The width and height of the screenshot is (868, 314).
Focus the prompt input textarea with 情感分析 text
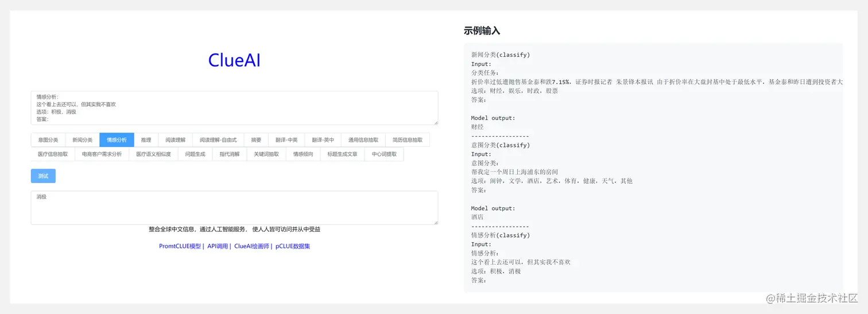click(234, 108)
